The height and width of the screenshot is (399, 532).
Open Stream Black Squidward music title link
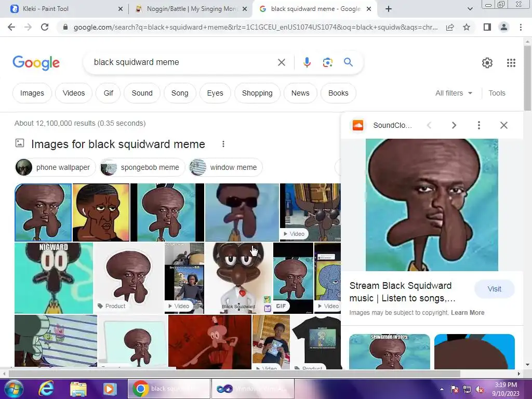(403, 292)
